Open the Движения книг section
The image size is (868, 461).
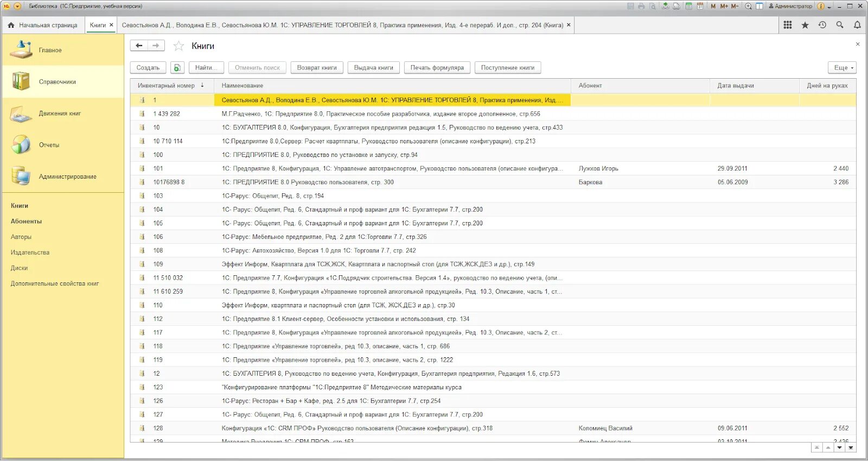63,113
